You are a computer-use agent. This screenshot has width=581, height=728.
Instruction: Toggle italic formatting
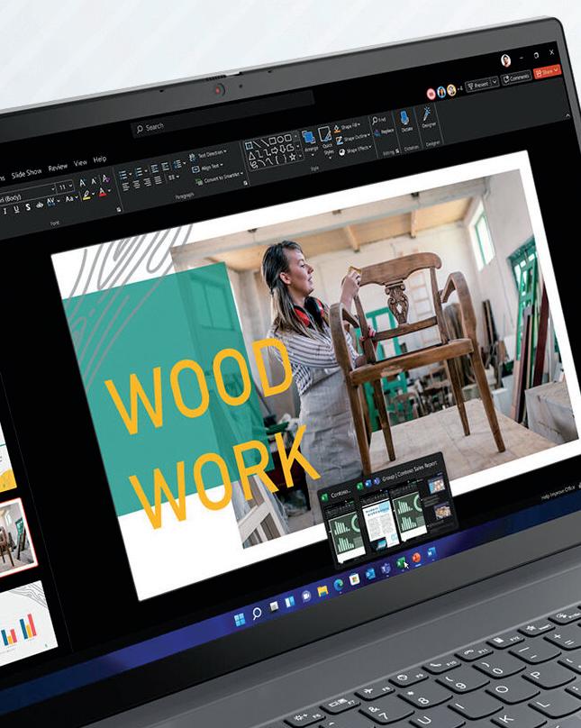pyautogui.click(x=5, y=212)
